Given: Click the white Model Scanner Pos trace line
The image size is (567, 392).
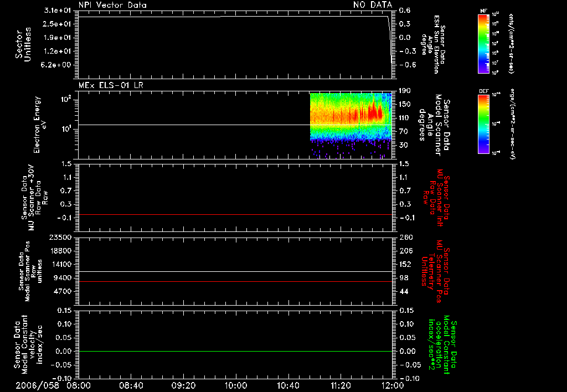Looking at the screenshot, I should [235, 272].
